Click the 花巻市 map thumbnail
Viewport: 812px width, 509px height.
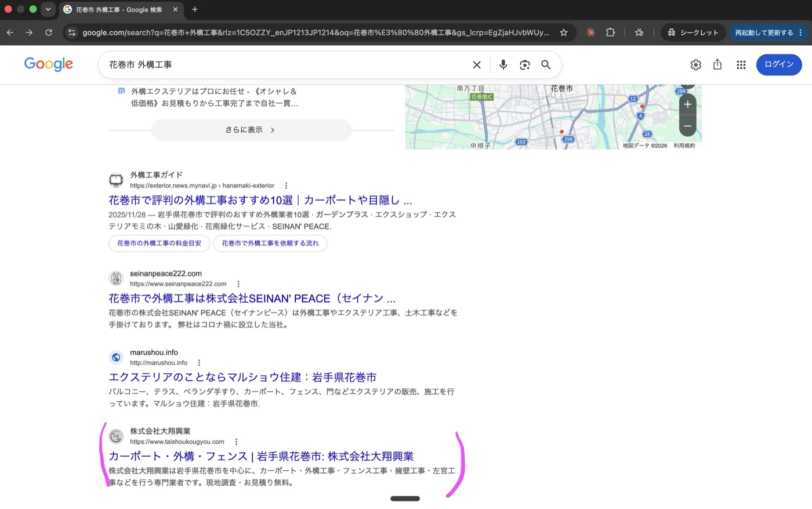pyautogui.click(x=553, y=117)
